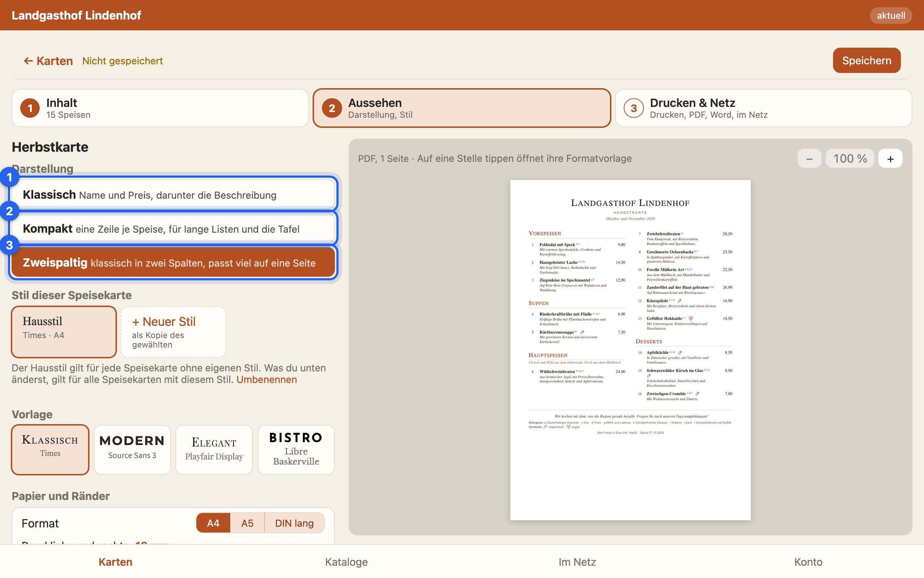The image size is (924, 578).
Task: Go back via the Karten arrow link
Action: pos(48,61)
